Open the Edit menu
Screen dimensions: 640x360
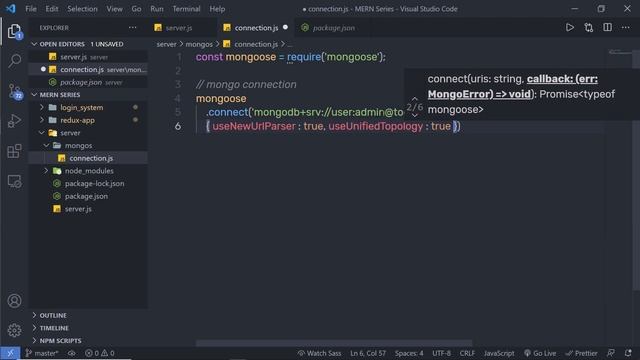click(x=52, y=9)
